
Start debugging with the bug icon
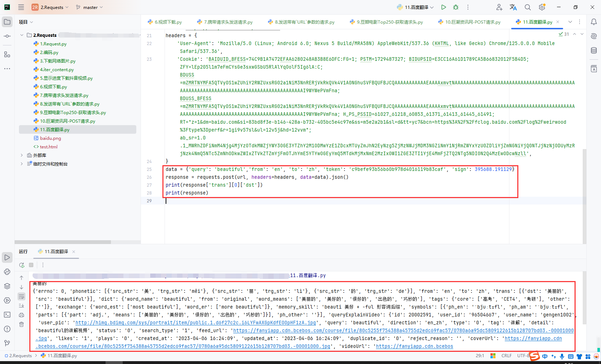456,7
